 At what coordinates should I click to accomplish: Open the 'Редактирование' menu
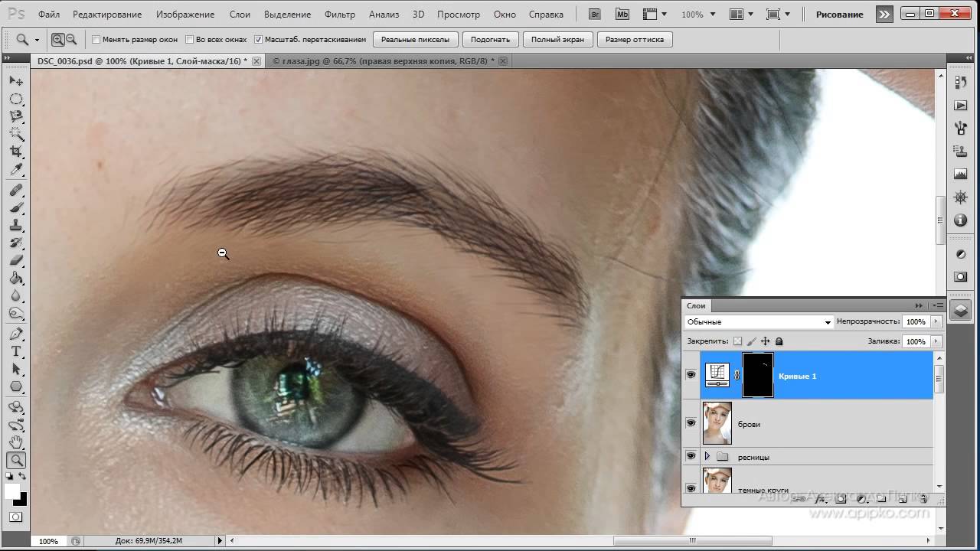pyautogui.click(x=107, y=15)
